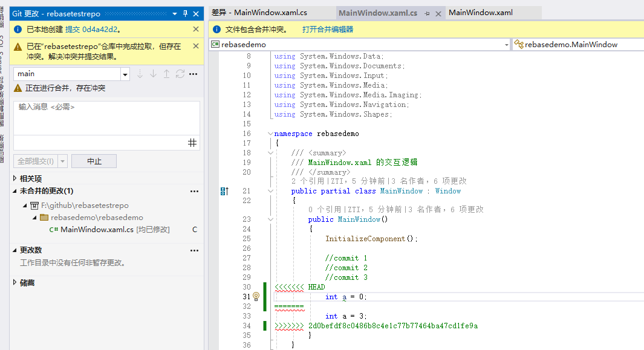
Task: Collapse the rebasedemo\rebasedemo folder node
Action: pyautogui.click(x=34, y=217)
